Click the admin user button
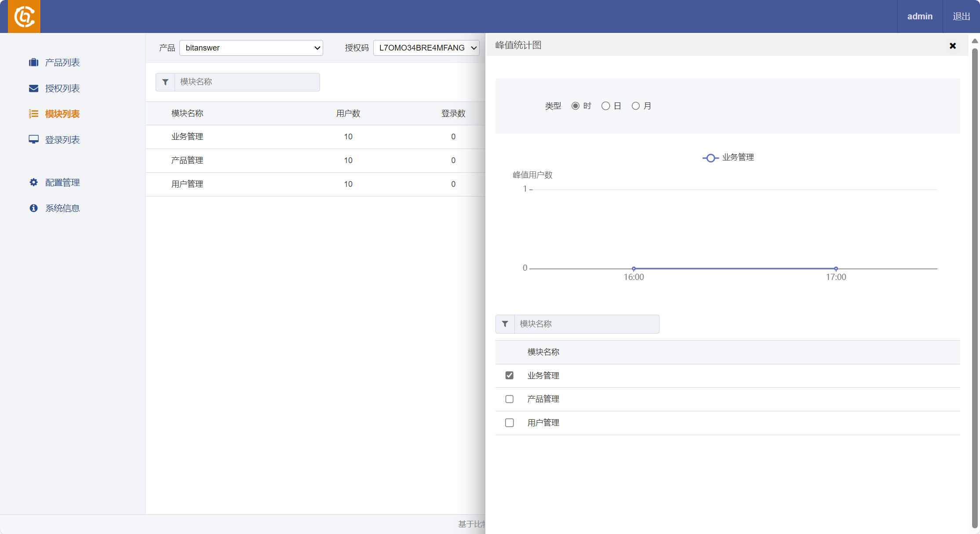Image resolution: width=980 pixels, height=534 pixels. 920,16
